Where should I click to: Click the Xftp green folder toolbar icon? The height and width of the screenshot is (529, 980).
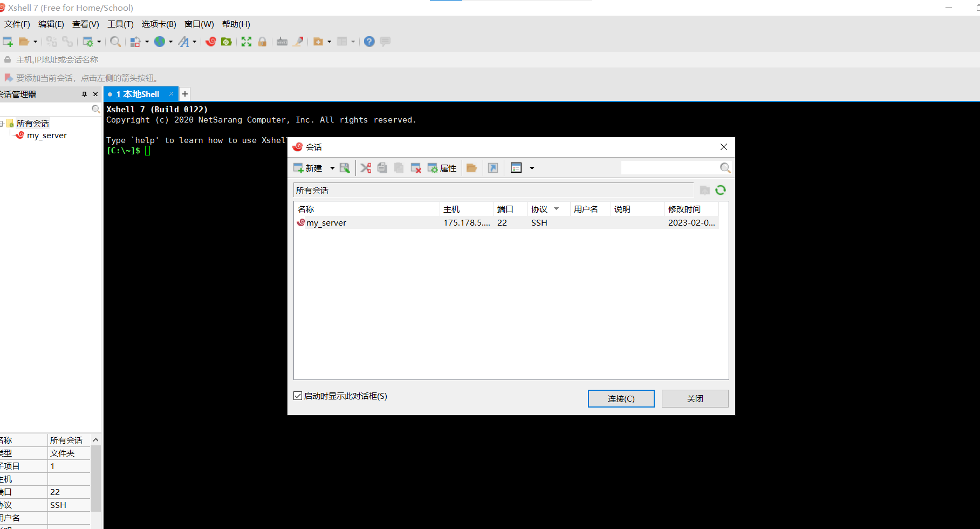(x=227, y=42)
